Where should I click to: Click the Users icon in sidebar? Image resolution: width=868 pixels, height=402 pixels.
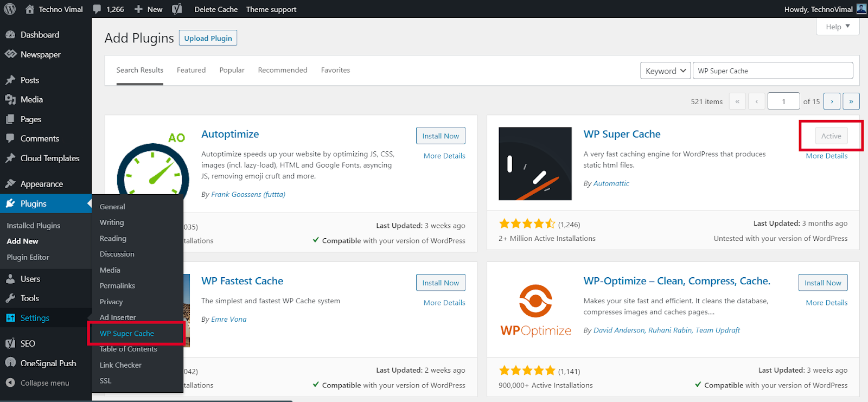(x=10, y=279)
